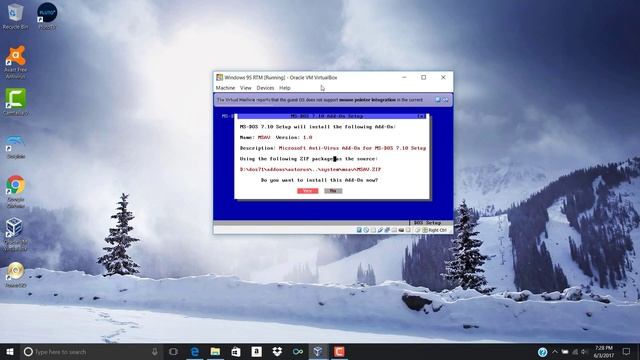
Task: Click the hard disk activity status icon
Action: pyautogui.click(x=359, y=230)
